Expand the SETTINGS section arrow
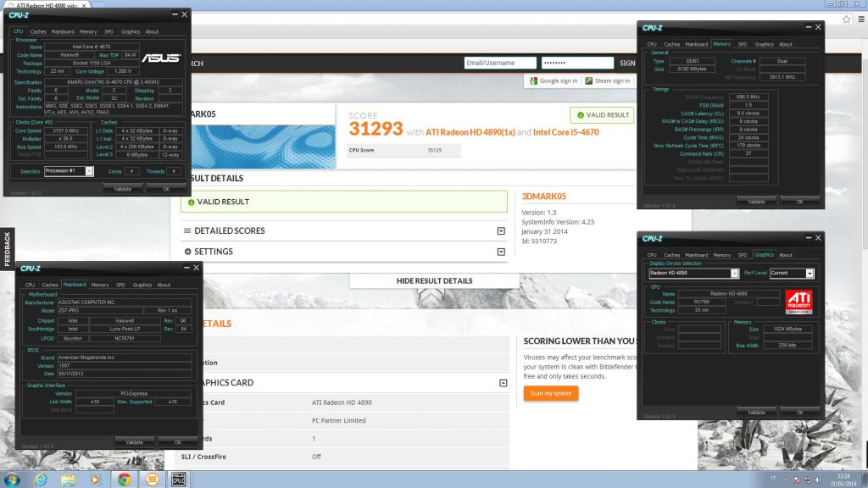 [x=501, y=252]
